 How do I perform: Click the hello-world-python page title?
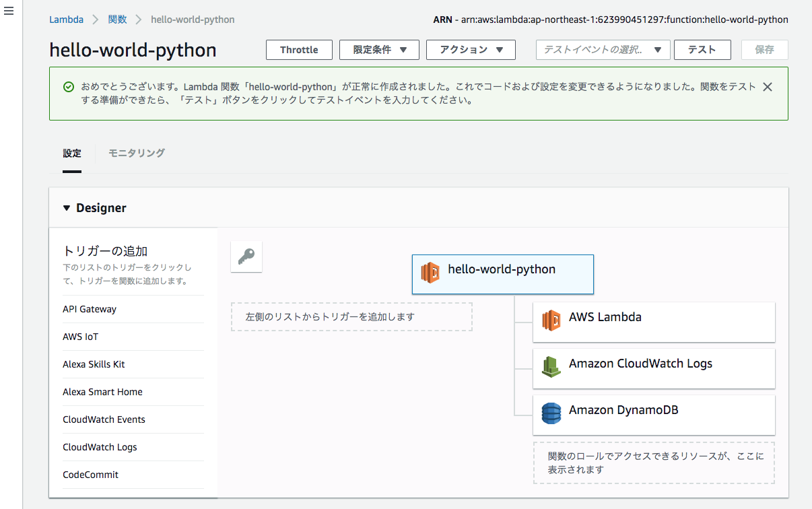tap(133, 50)
